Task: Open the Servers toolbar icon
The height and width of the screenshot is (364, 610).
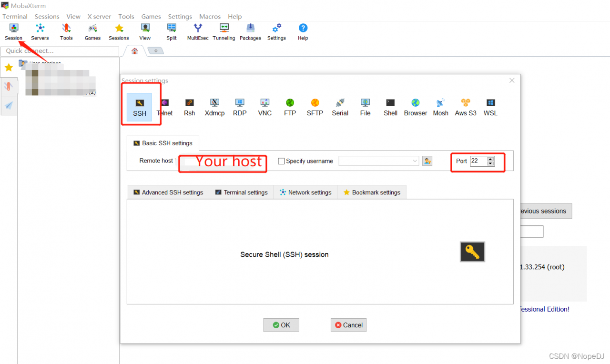Action: tap(40, 32)
